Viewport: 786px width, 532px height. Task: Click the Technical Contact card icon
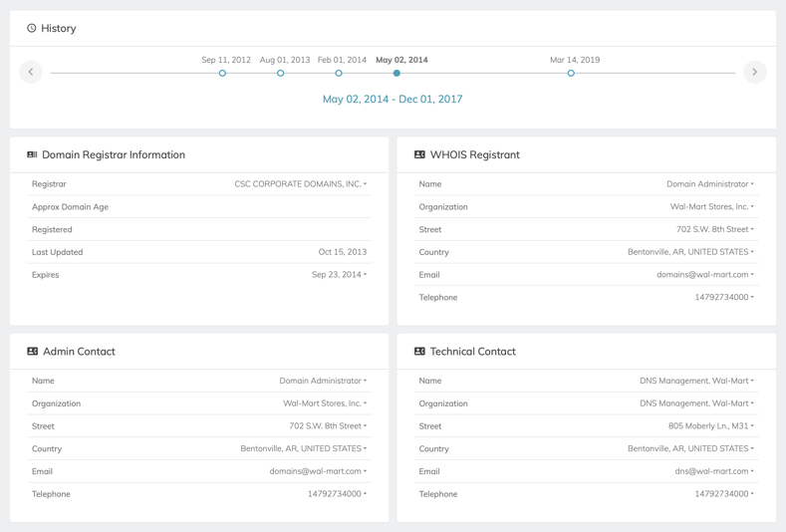[x=419, y=351]
